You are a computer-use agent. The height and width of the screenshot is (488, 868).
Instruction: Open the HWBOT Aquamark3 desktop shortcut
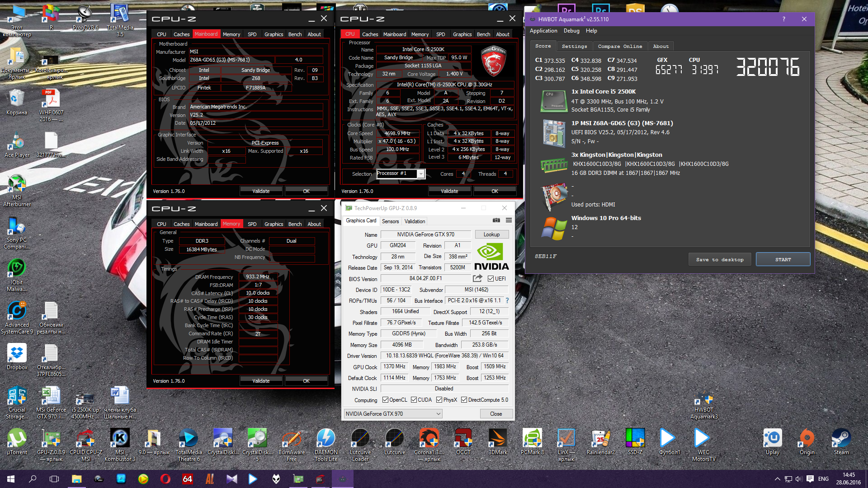click(x=704, y=405)
